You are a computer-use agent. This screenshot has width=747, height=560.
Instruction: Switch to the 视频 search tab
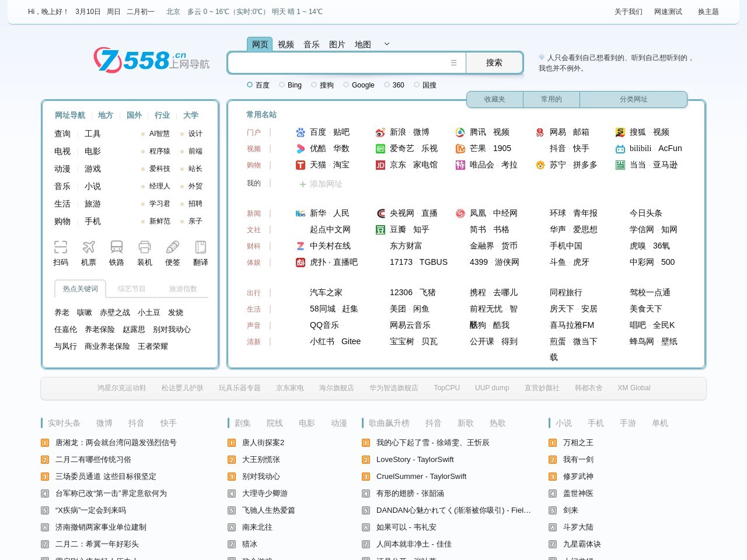click(x=285, y=44)
